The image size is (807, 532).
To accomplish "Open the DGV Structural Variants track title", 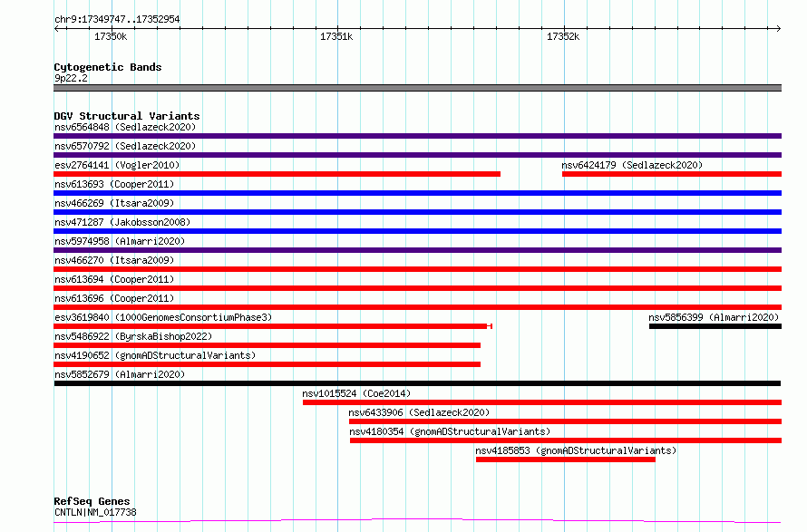I will tap(127, 116).
